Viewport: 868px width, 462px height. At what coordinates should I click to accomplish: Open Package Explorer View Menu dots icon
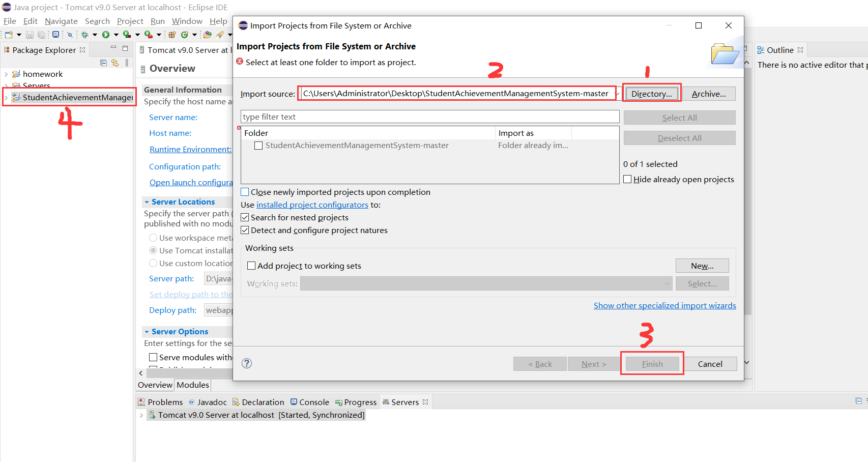pos(127,63)
